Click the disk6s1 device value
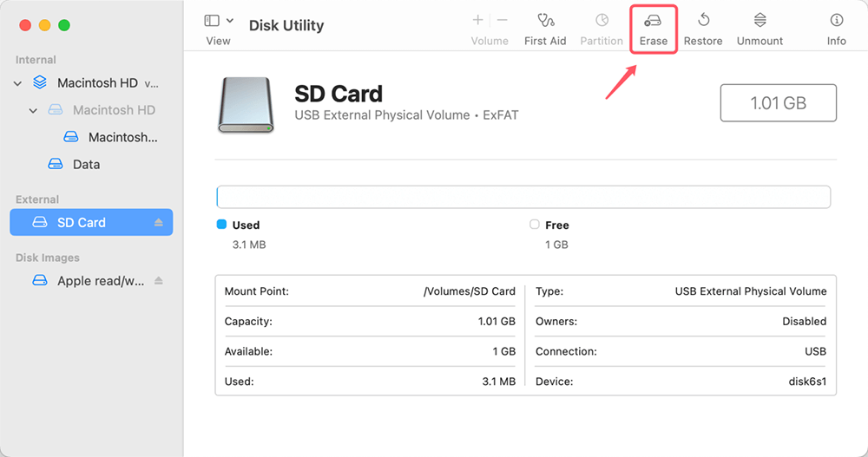Screen dimensions: 868x457 (x=807, y=382)
